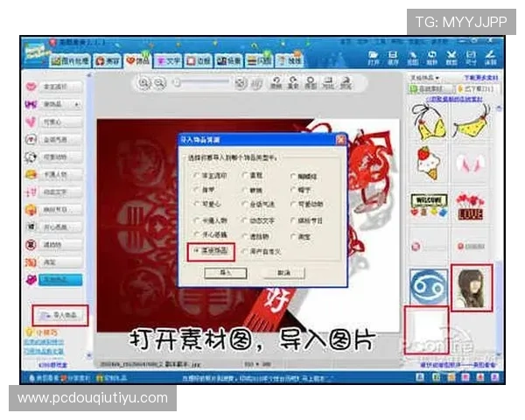Image resolution: width=525 pixels, height=420 pixels.
Task: Click the yellow bikini top sticker thumbnail
Action: pos(430,122)
